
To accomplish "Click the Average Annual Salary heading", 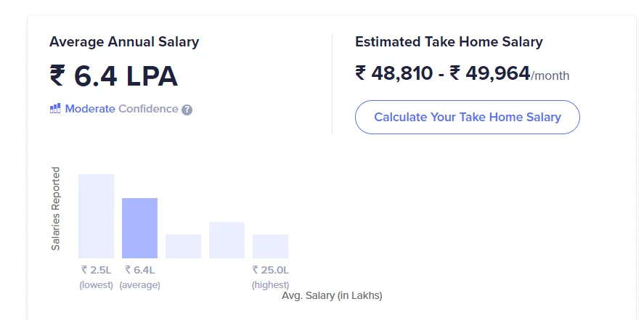I will point(124,41).
